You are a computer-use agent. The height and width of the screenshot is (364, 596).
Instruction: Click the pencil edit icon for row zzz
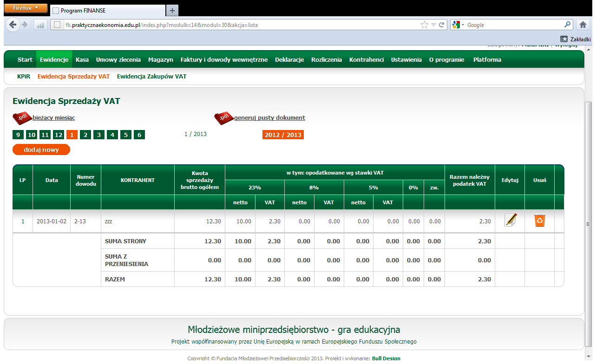511,220
